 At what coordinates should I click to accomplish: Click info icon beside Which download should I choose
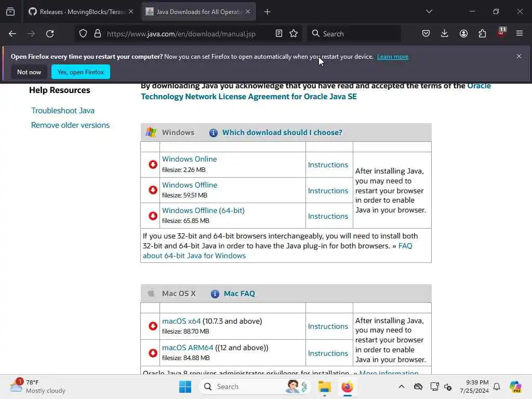pyautogui.click(x=214, y=132)
